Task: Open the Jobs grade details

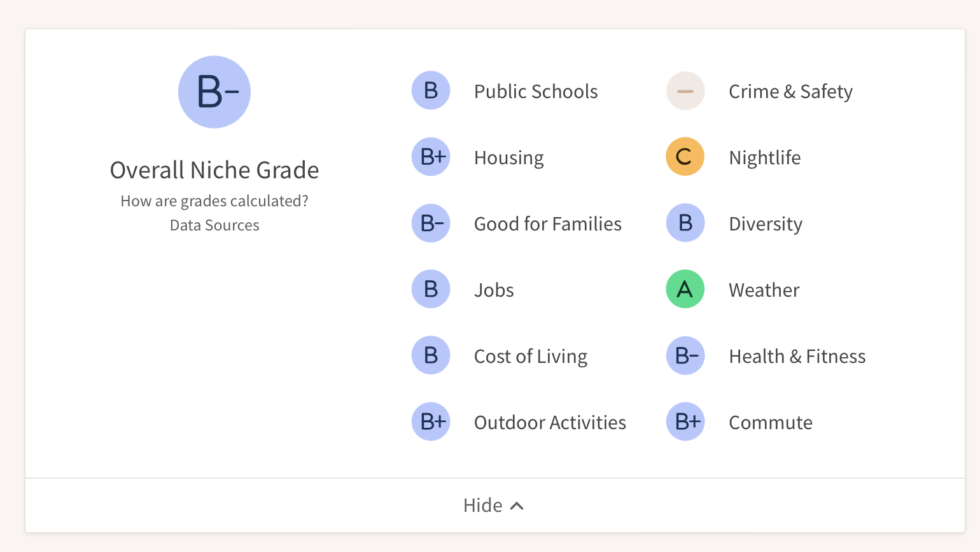Action: click(x=494, y=290)
